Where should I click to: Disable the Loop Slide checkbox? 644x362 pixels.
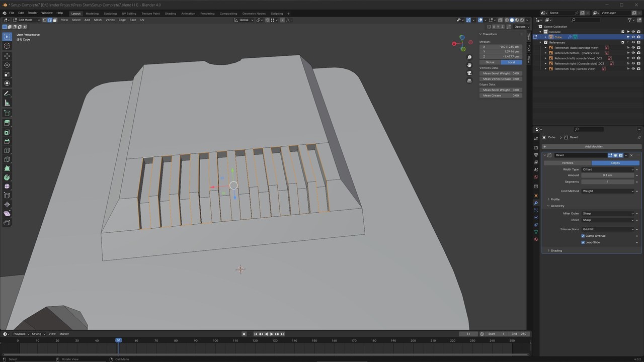583,242
